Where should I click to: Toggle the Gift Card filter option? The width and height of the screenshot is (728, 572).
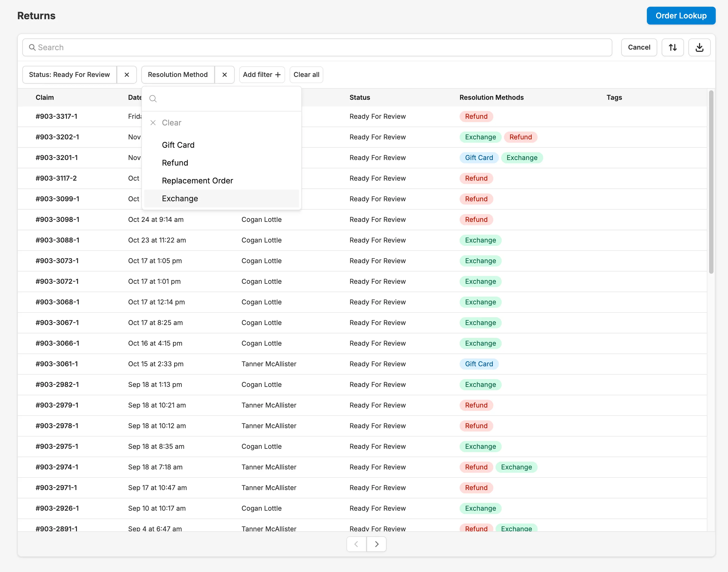click(178, 145)
